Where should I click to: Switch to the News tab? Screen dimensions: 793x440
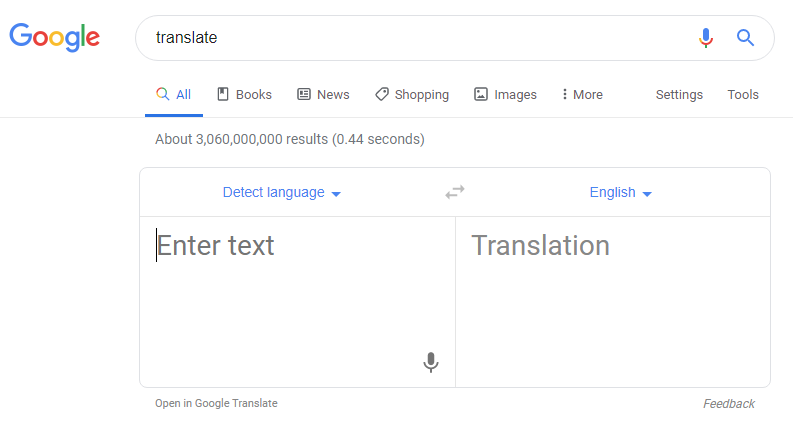pyautogui.click(x=323, y=95)
